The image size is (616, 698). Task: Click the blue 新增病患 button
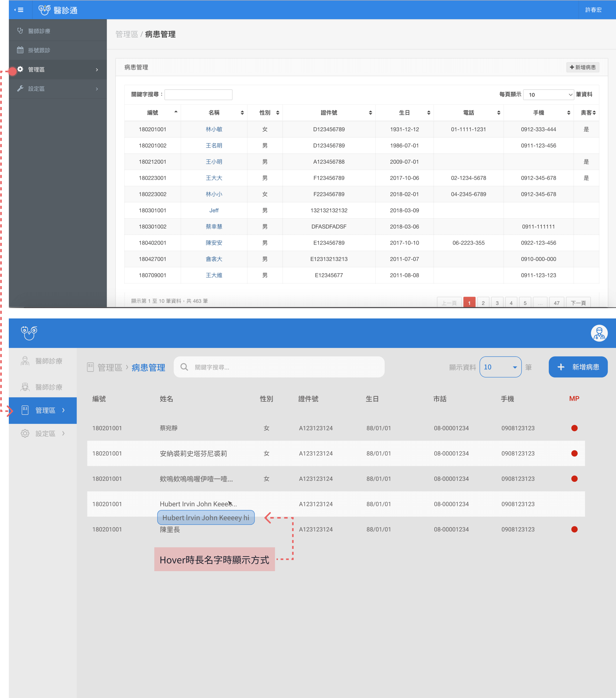coord(578,367)
